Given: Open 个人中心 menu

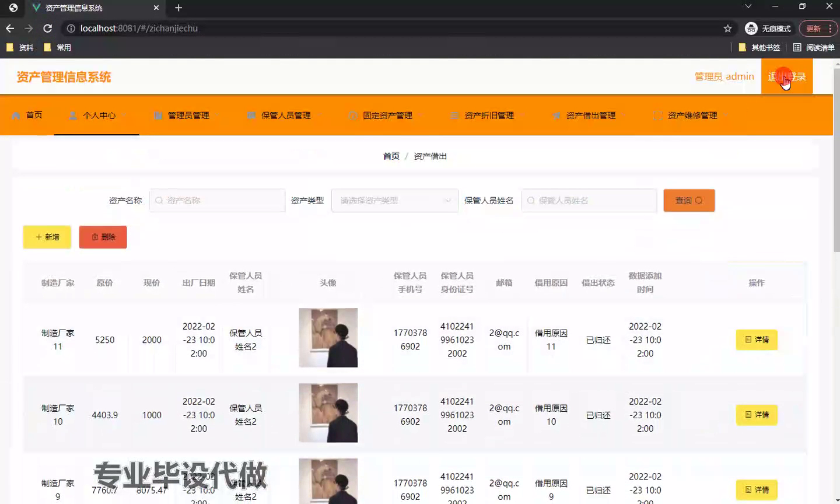Looking at the screenshot, I should click(x=96, y=115).
